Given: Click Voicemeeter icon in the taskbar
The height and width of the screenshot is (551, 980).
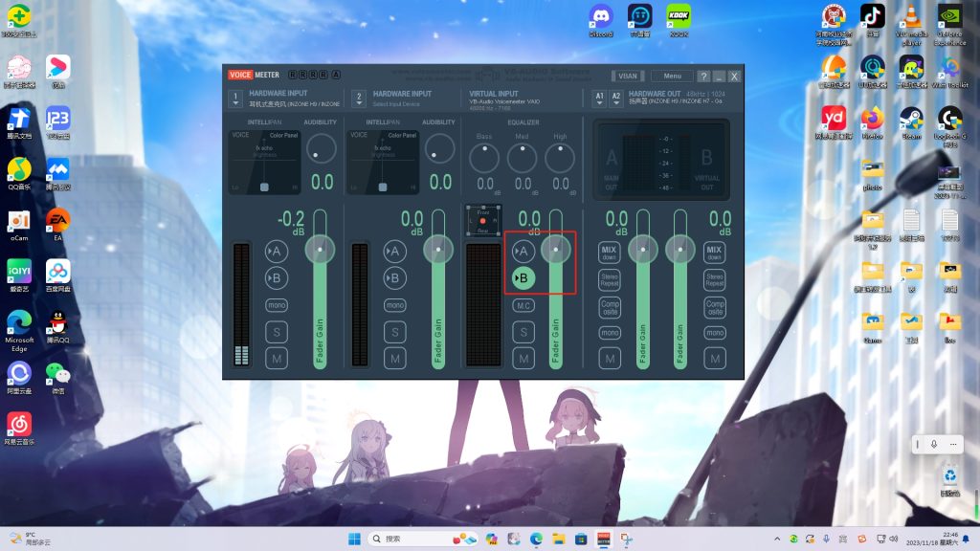Looking at the screenshot, I should point(603,539).
